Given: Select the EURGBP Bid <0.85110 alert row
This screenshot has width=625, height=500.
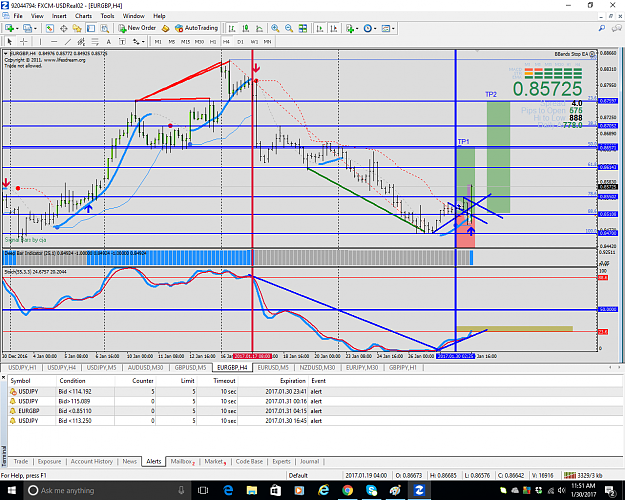Looking at the screenshot, I should tap(315, 411).
